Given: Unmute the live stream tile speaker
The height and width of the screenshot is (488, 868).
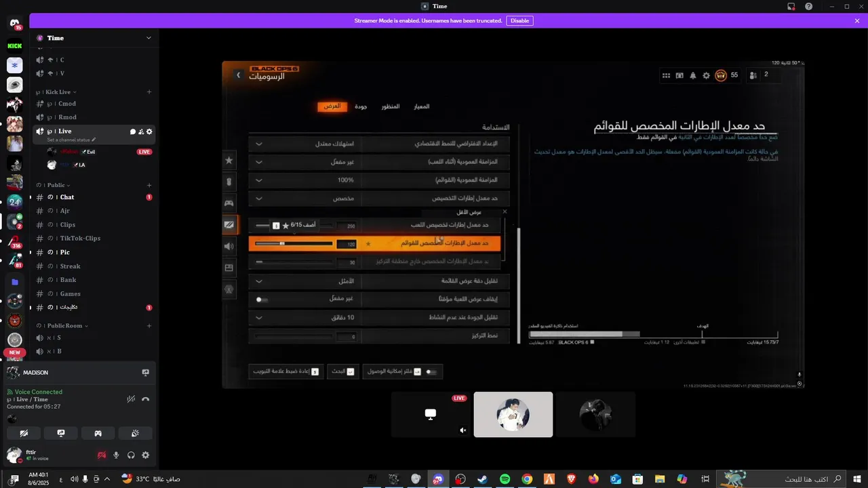Looking at the screenshot, I should click(463, 430).
